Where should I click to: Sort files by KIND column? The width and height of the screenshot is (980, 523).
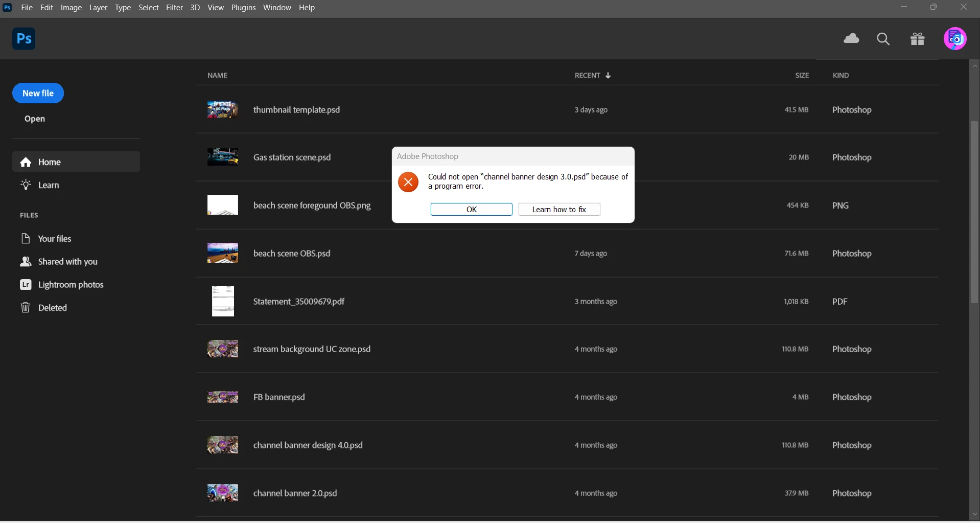coord(841,76)
